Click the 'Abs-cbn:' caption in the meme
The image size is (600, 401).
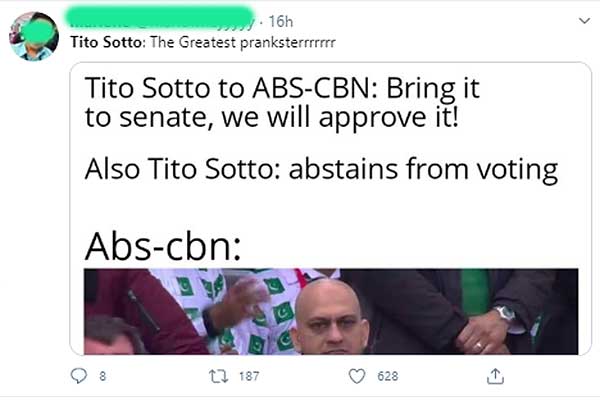(x=163, y=246)
